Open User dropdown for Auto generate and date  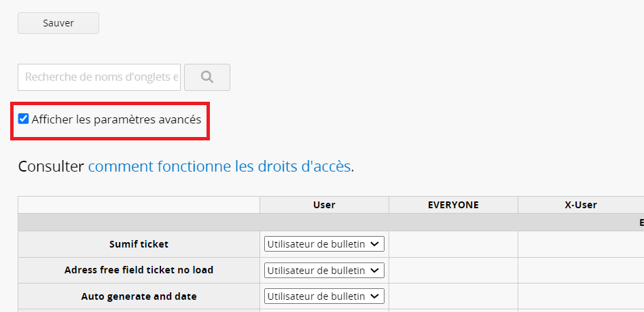click(x=324, y=296)
